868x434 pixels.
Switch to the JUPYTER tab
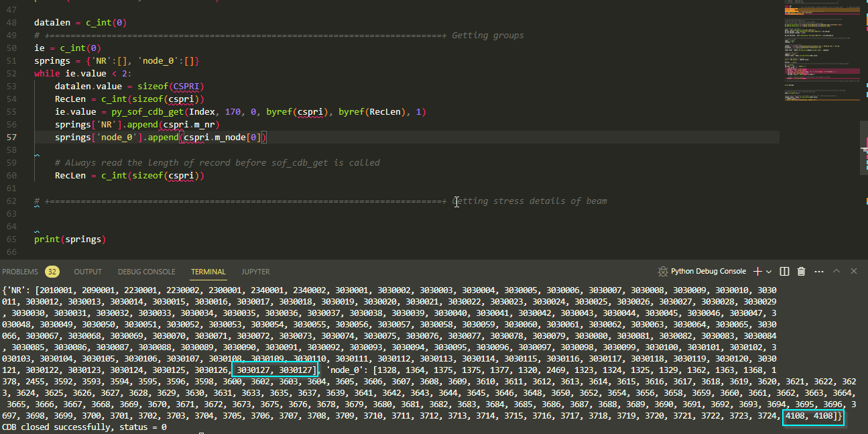tap(255, 272)
